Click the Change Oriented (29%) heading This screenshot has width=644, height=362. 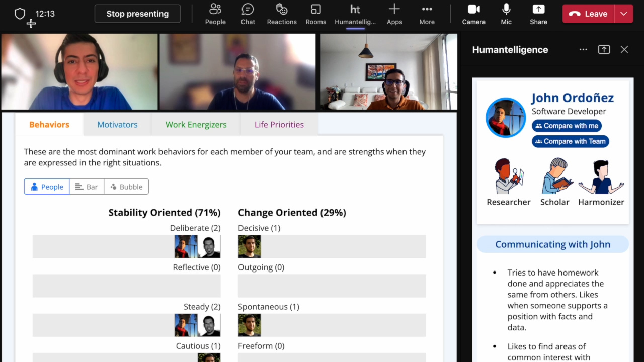point(292,212)
